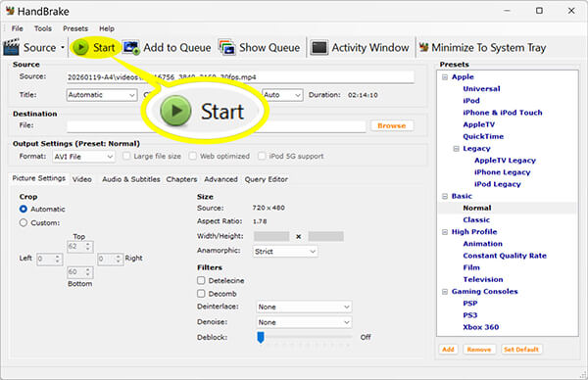The image size is (588, 380).
Task: Open the Activity Window icon
Action: 319,48
